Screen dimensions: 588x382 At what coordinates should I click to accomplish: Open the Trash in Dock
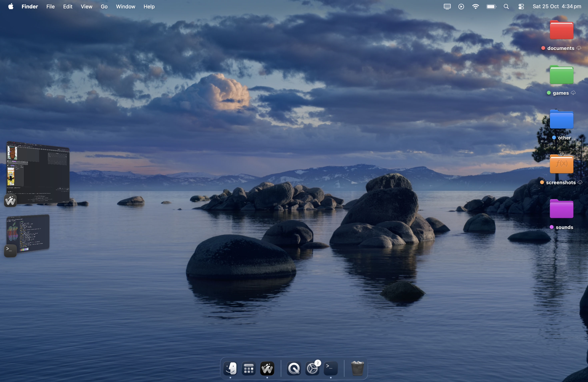tap(357, 368)
